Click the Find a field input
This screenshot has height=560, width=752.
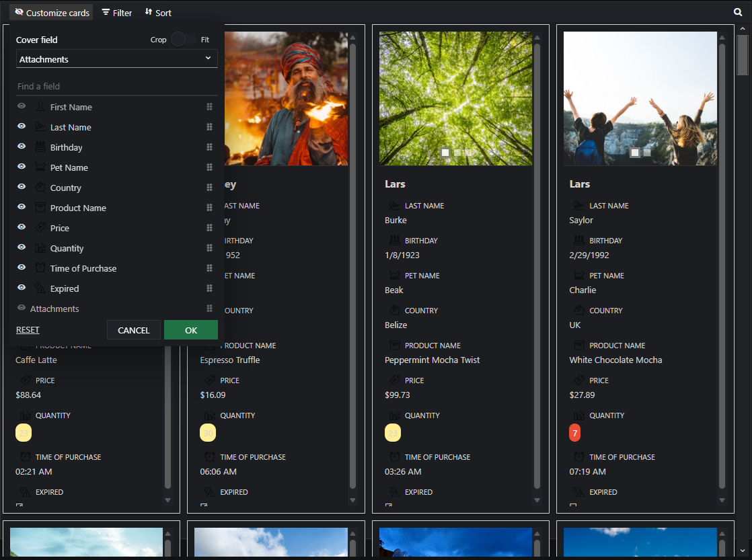[116, 86]
